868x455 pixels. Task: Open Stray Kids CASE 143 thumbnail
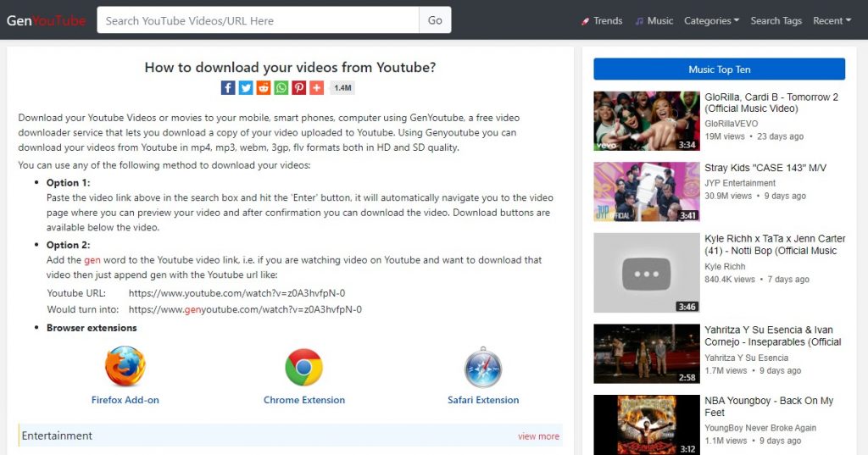pyautogui.click(x=647, y=191)
